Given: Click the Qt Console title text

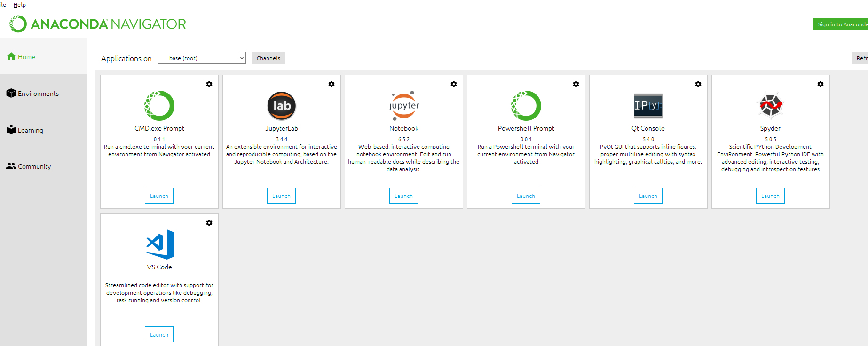Looking at the screenshot, I should [x=648, y=128].
